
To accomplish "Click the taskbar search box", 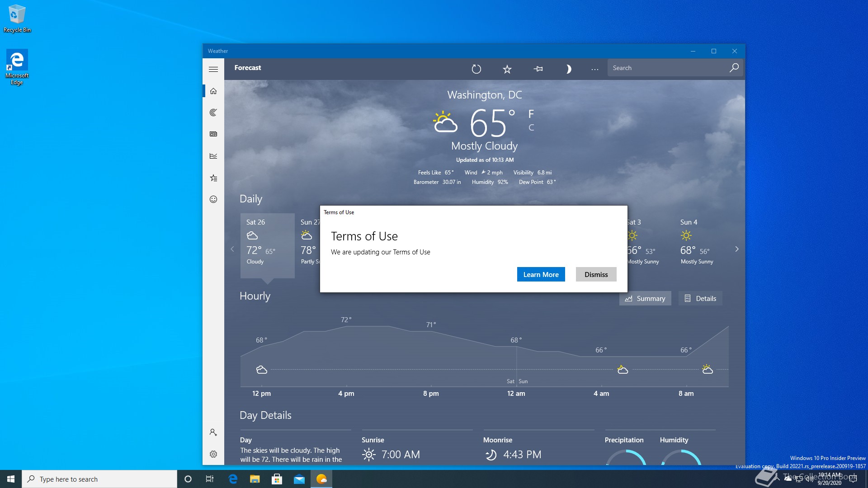I will click(99, 479).
